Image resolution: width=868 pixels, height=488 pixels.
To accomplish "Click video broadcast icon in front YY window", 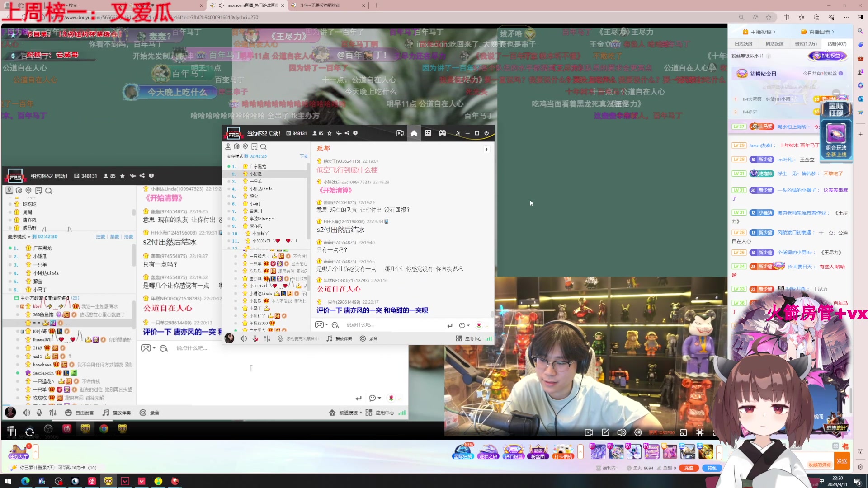I will [400, 133].
